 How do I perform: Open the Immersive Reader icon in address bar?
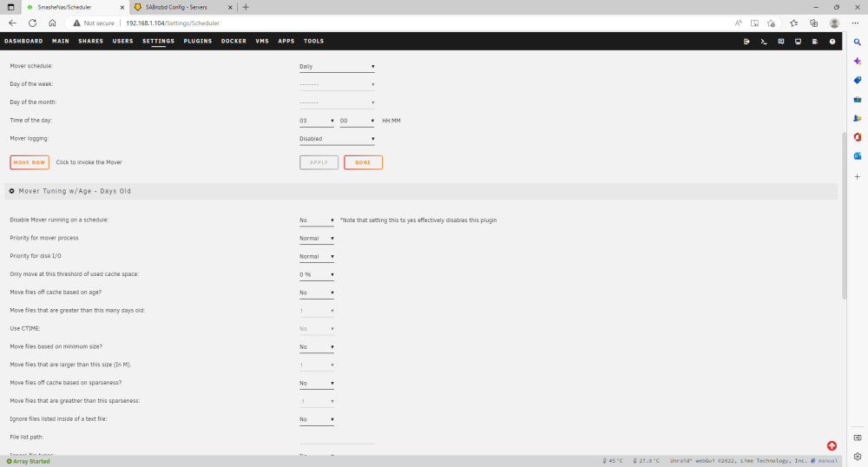pos(754,23)
